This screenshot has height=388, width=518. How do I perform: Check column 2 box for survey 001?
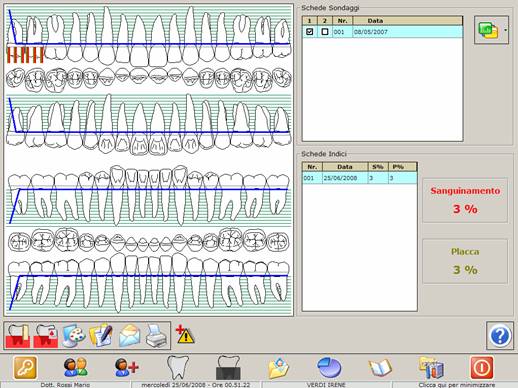click(325, 32)
